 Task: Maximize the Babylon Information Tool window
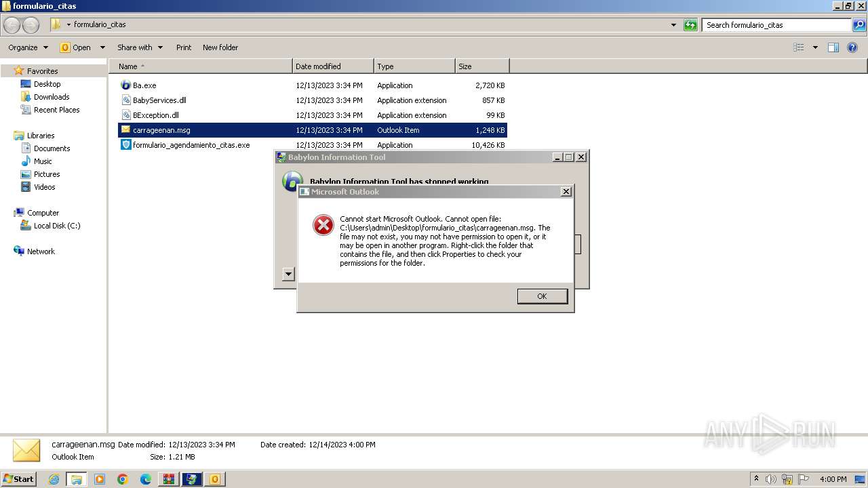point(569,157)
